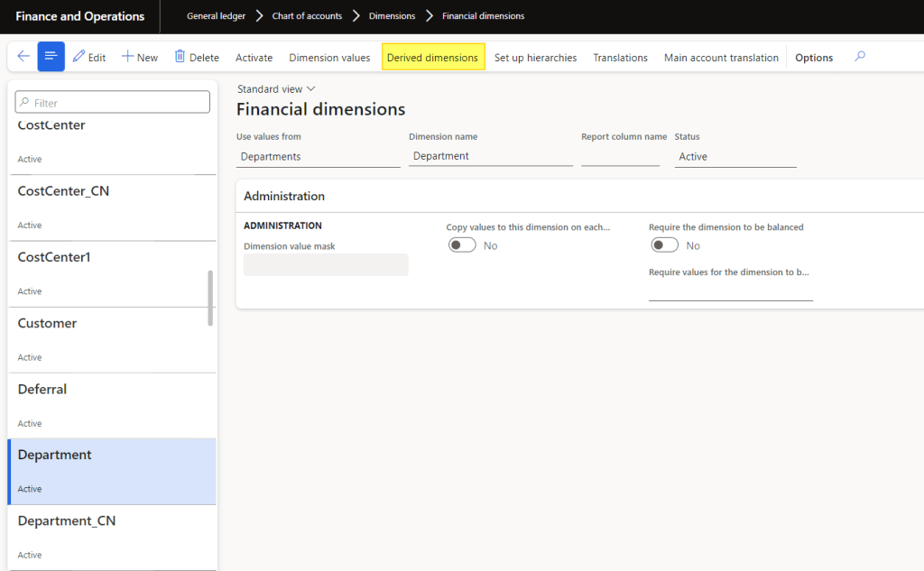Viewport: 924px width, 571px height.
Task: Click the Edit pencil button
Action: click(89, 57)
